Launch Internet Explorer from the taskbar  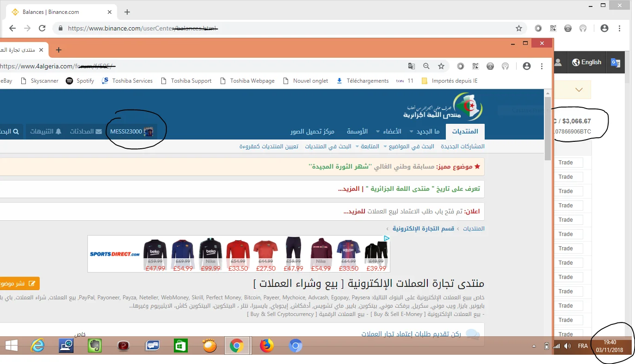[37, 346]
